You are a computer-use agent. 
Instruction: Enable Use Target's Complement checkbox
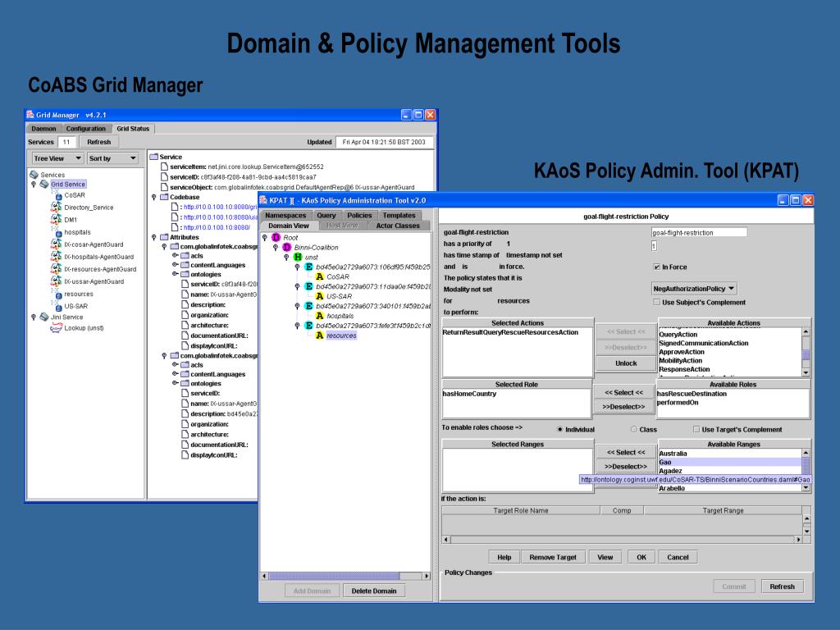[x=696, y=429]
